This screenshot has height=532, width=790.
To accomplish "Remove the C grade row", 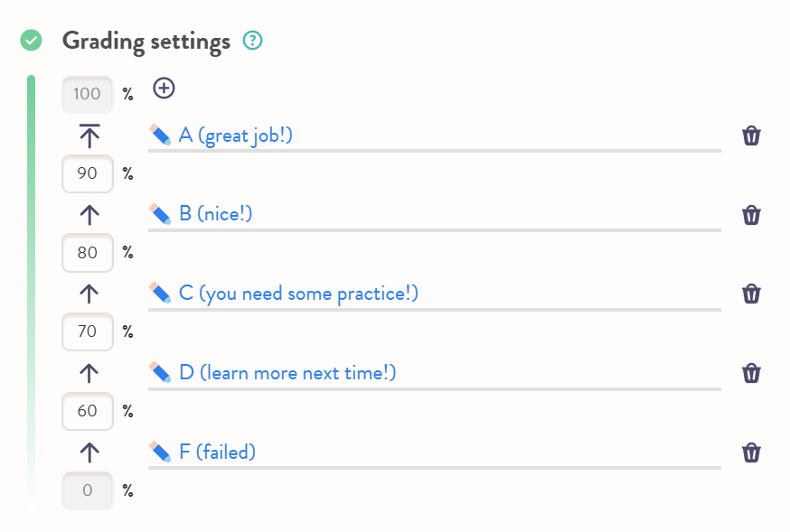I will (751, 294).
